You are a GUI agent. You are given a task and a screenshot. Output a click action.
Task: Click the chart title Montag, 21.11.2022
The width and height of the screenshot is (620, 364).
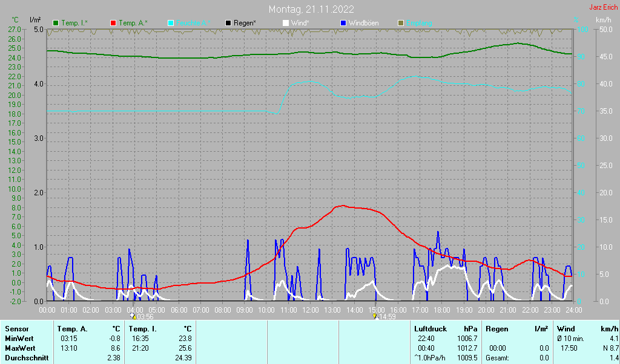pyautogui.click(x=312, y=9)
